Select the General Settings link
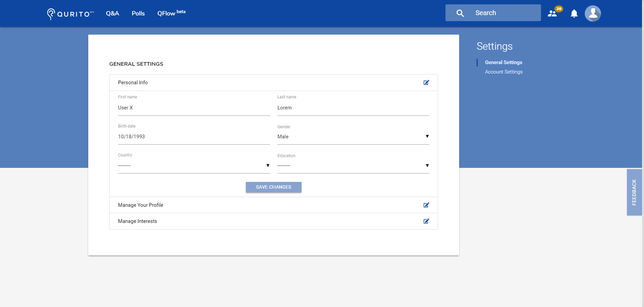This screenshot has width=644, height=307. 503,62
